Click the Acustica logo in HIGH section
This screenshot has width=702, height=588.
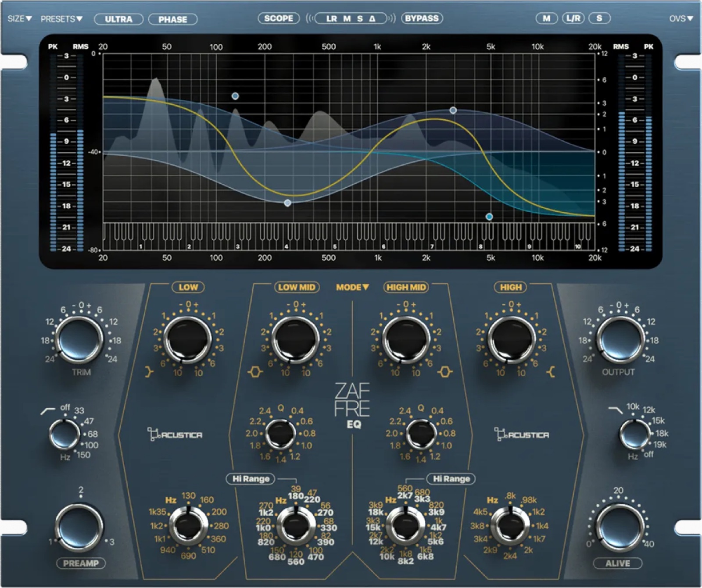click(521, 434)
